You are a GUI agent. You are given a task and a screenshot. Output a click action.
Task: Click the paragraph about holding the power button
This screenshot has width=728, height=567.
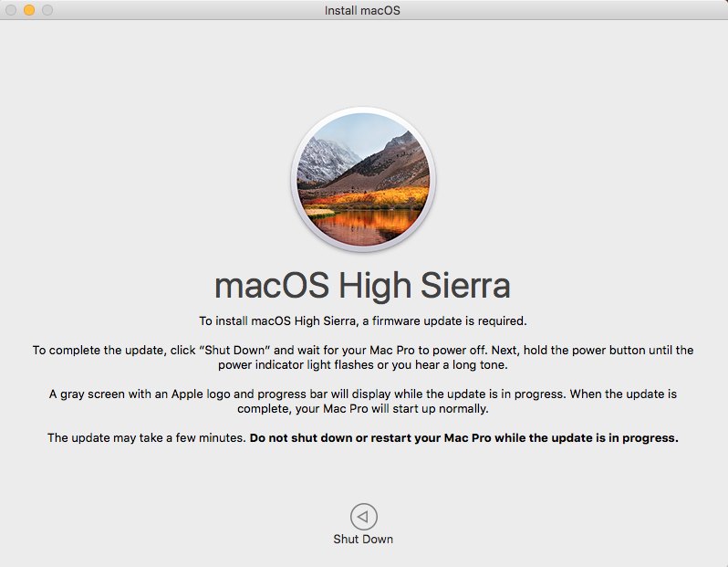[363, 357]
